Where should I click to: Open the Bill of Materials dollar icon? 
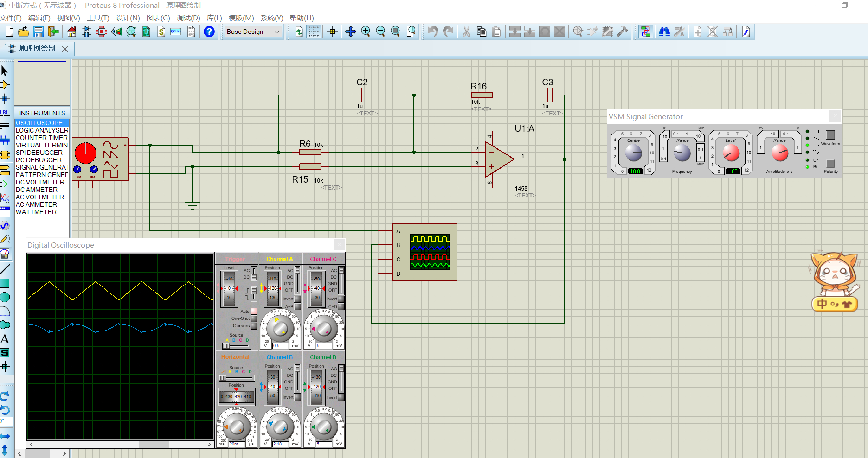point(161,32)
